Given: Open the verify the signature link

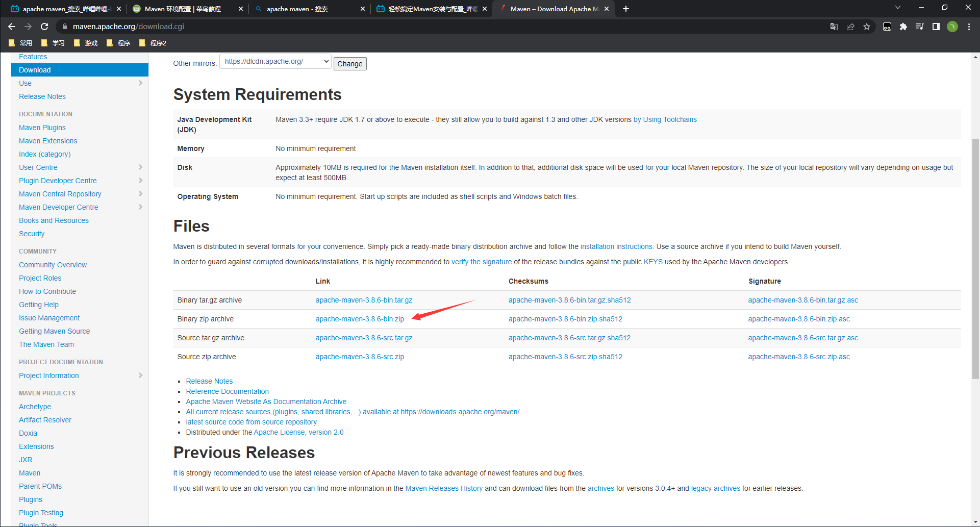Looking at the screenshot, I should [x=482, y=262].
